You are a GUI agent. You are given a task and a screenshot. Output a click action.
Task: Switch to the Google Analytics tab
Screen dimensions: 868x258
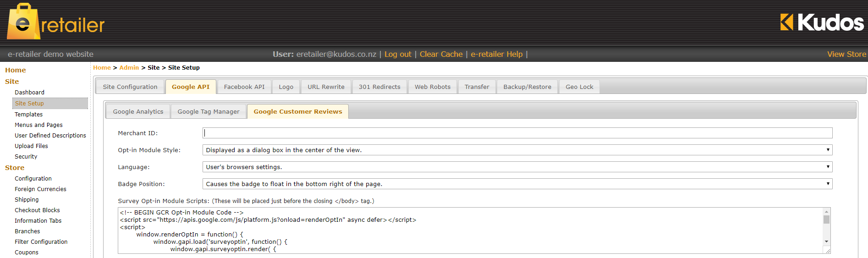[138, 111]
